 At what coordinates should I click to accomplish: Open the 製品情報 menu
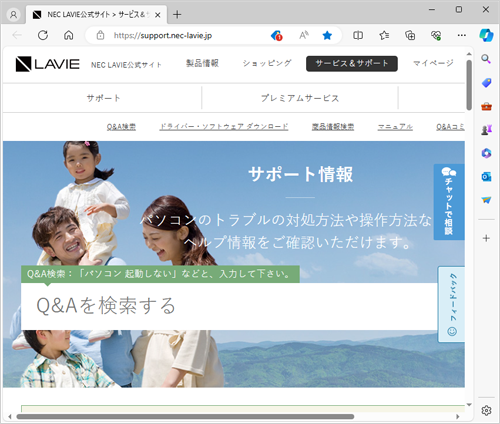(202, 63)
